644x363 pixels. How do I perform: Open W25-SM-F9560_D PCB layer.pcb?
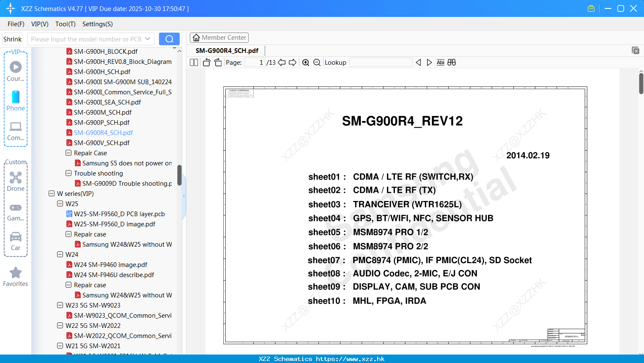click(119, 214)
